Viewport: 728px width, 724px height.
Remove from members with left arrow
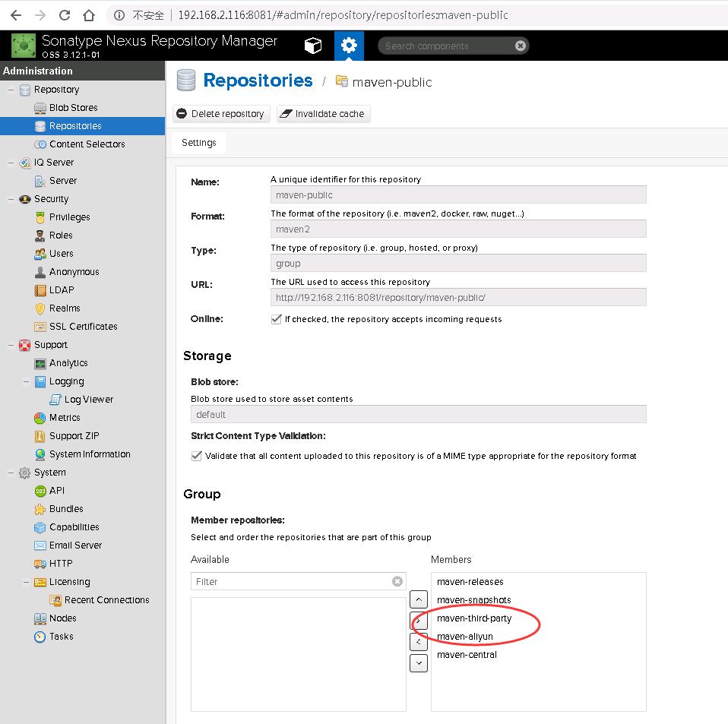pyautogui.click(x=419, y=642)
